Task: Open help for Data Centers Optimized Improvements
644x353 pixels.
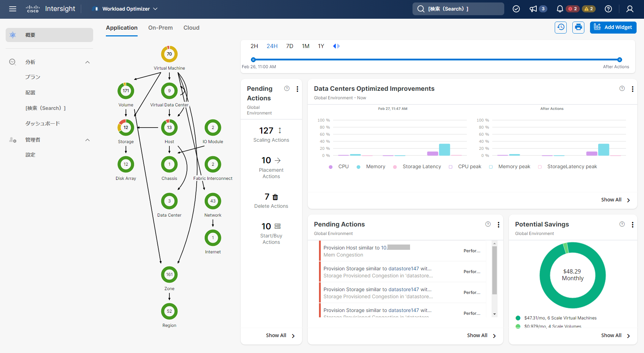Action: (x=622, y=89)
